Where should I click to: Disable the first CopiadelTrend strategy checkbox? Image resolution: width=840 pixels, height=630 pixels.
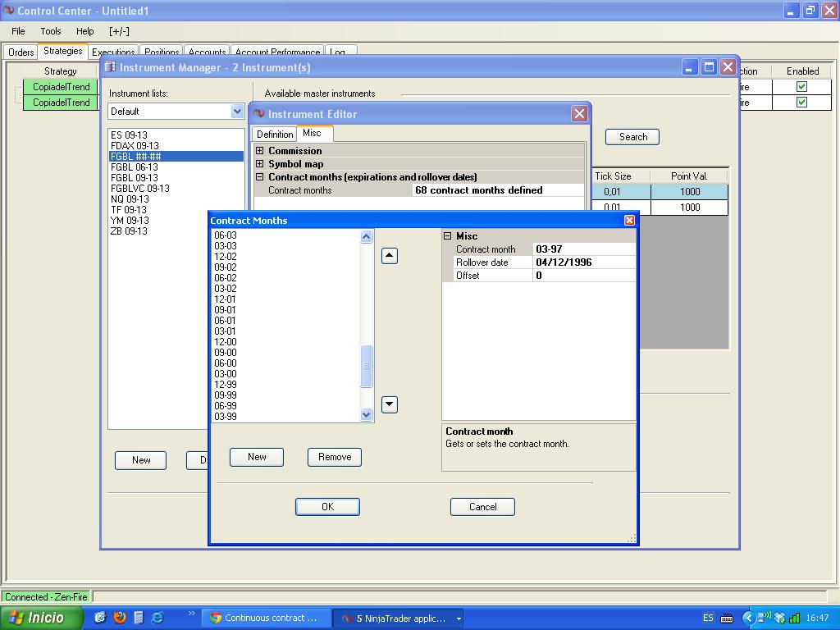(x=801, y=87)
